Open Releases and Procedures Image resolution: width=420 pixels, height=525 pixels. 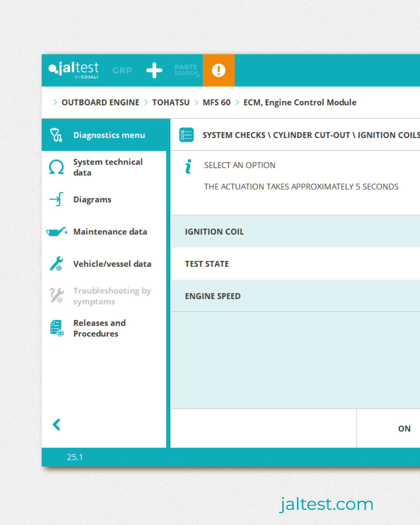tap(104, 328)
